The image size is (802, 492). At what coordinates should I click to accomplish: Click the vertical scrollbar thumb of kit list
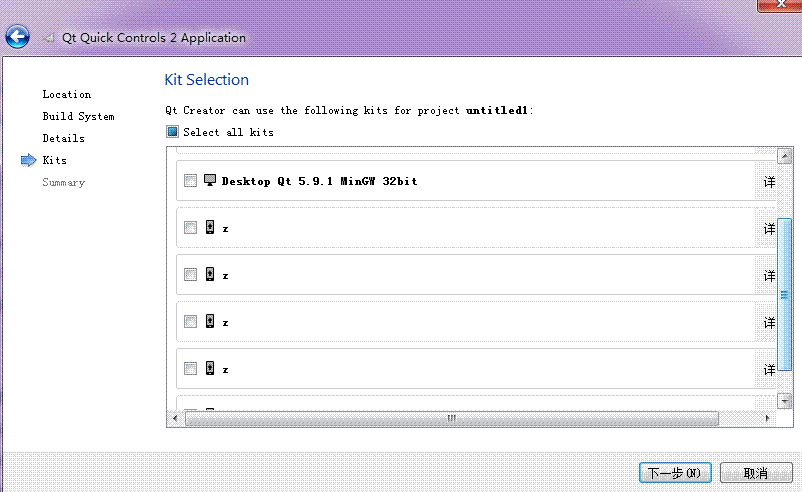[785, 294]
